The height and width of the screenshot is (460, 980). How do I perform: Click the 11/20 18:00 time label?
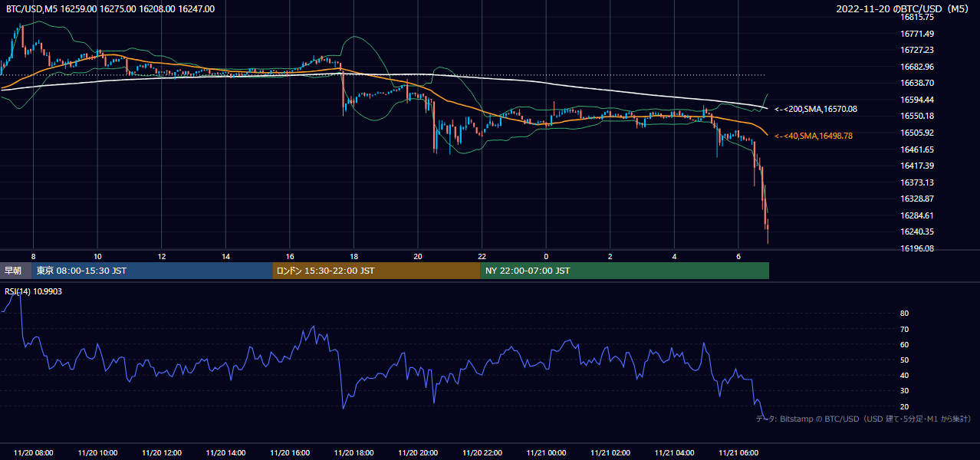point(354,453)
